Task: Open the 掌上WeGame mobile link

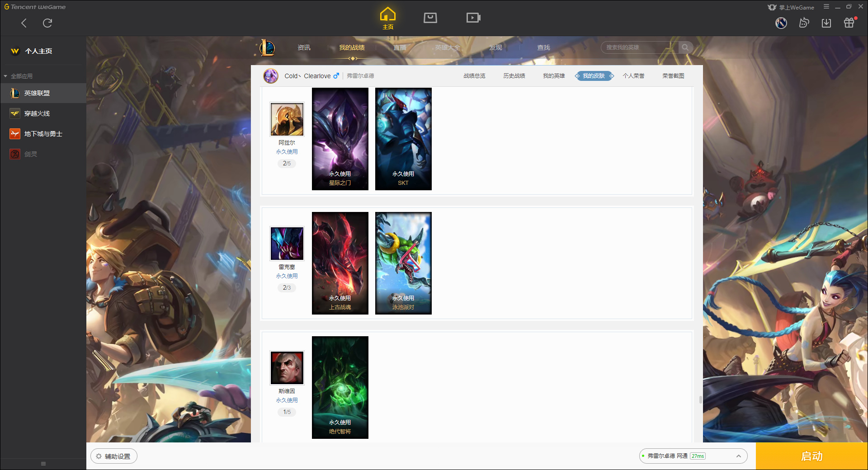Action: [x=791, y=7]
